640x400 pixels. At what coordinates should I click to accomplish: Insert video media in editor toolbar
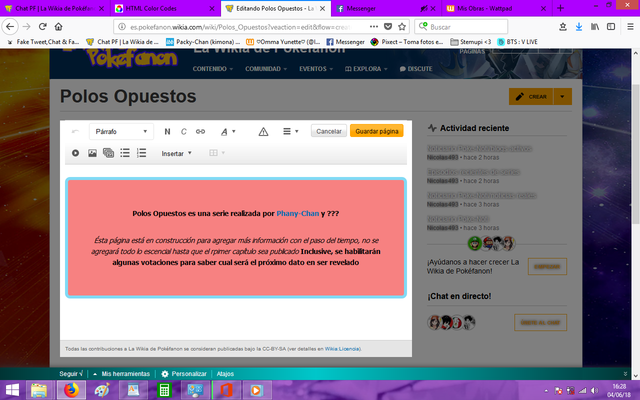coord(76,153)
